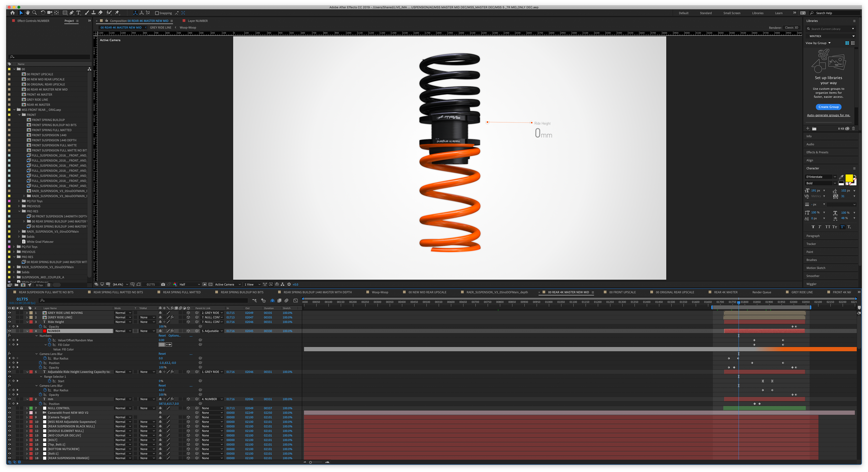The image size is (868, 472).
Task: Select the Rectangle shape tool
Action: point(65,13)
